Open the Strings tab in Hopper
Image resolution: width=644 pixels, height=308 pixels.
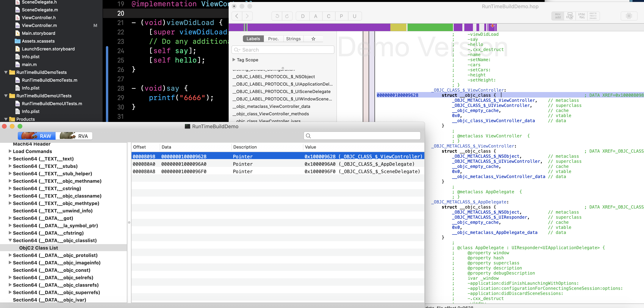click(293, 39)
